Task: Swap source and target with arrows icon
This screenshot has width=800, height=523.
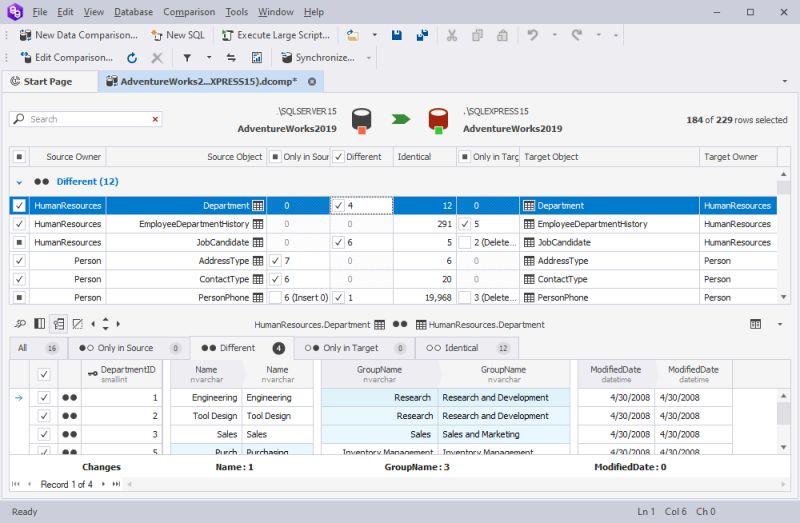Action: point(231,58)
